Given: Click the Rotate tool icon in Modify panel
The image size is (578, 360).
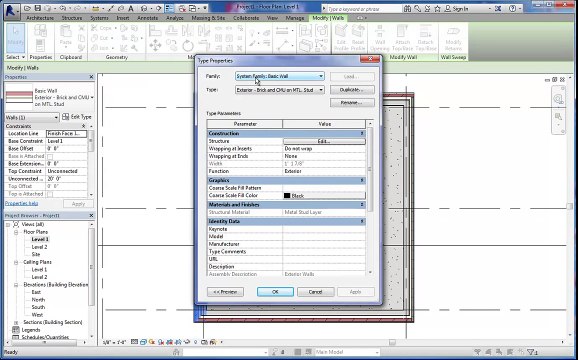Looking at the screenshot, I should point(188,46).
